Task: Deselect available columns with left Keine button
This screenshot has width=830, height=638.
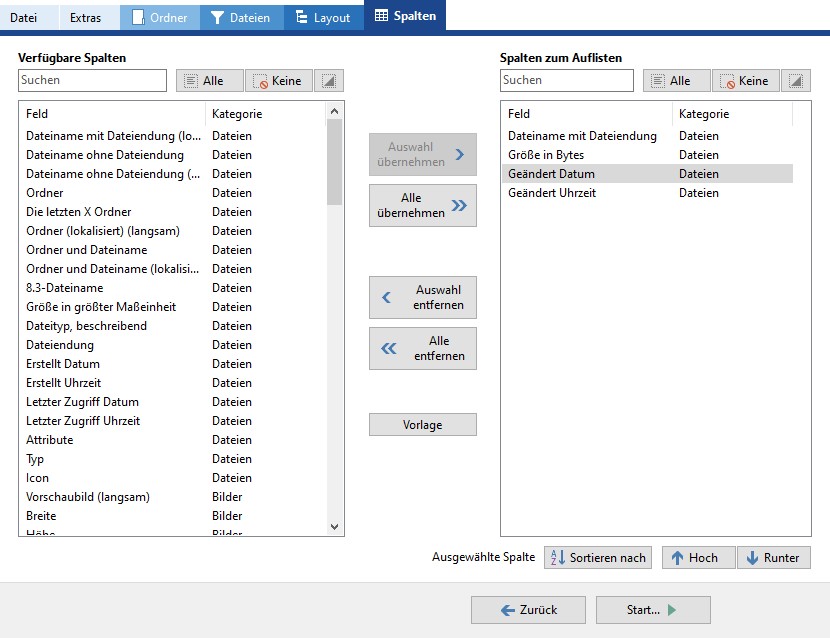Action: tap(279, 81)
